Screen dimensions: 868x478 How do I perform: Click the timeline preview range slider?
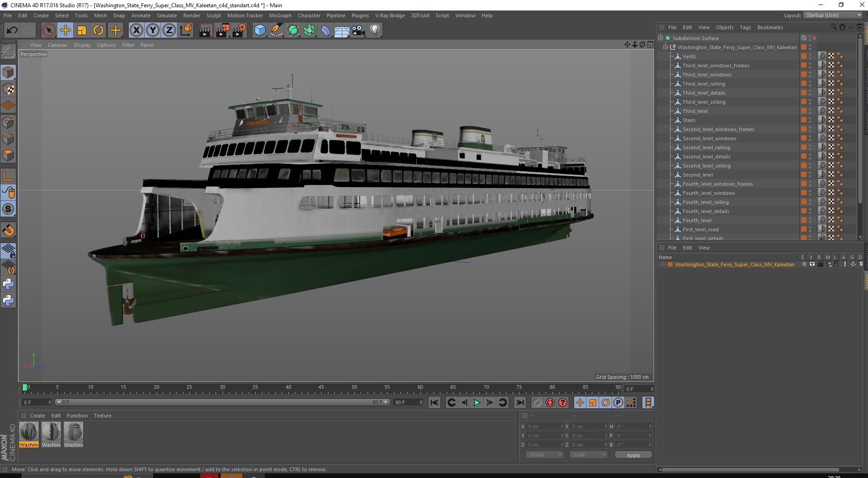click(222, 402)
